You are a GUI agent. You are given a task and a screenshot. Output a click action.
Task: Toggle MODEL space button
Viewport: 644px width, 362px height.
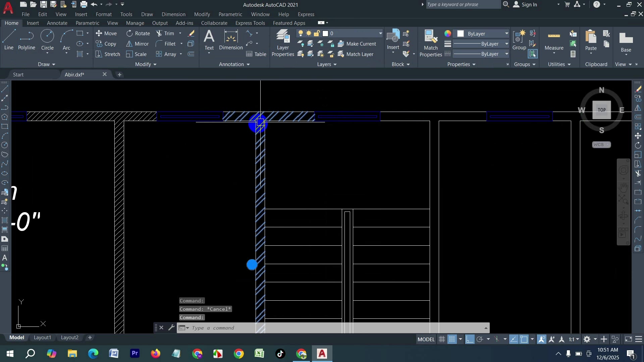(x=426, y=339)
